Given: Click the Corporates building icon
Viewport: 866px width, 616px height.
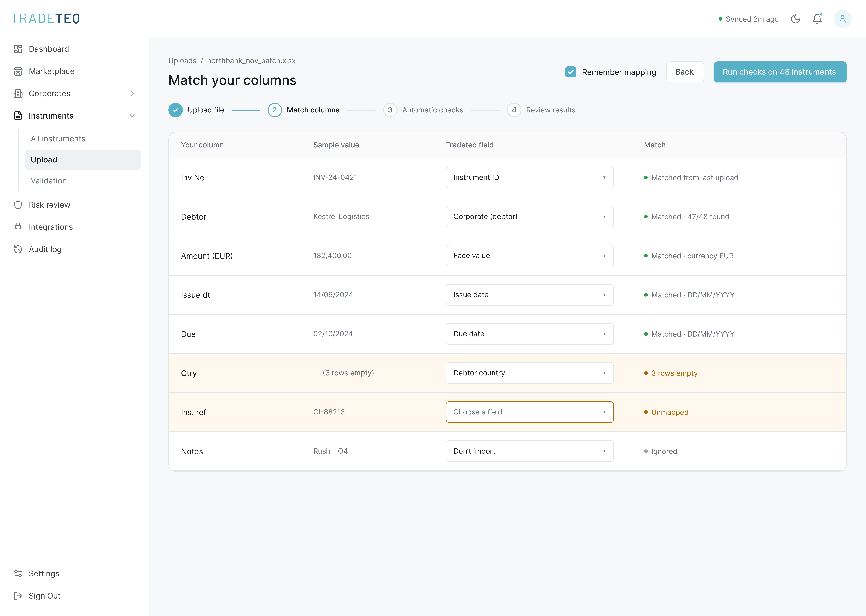Looking at the screenshot, I should click(18, 94).
